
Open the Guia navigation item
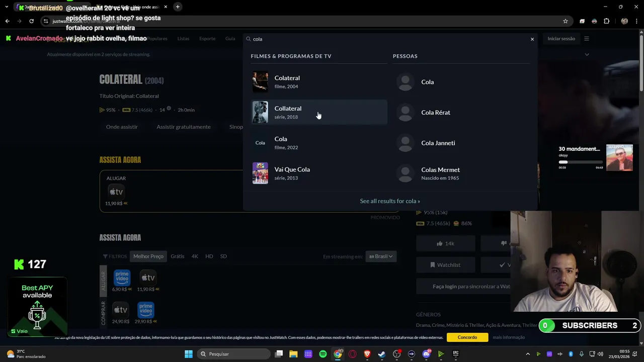tap(230, 39)
